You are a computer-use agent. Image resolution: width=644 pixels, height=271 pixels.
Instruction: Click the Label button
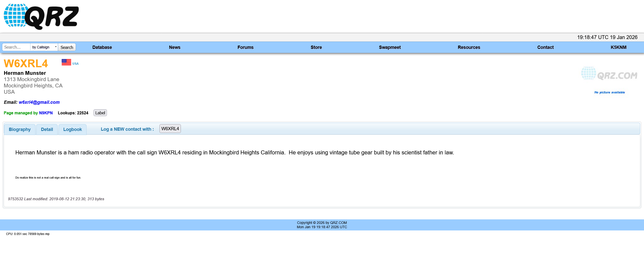[x=100, y=113]
